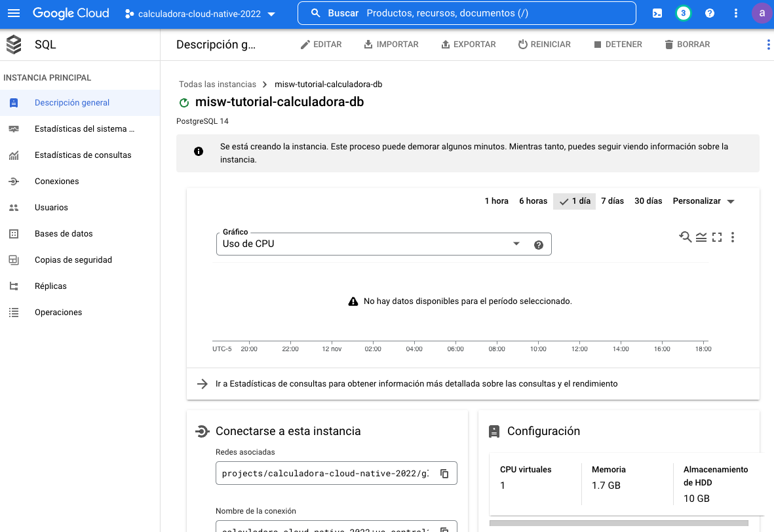Image resolution: width=774 pixels, height=532 pixels.
Task: Open Descripción general in the sidebar
Action: [80, 103]
